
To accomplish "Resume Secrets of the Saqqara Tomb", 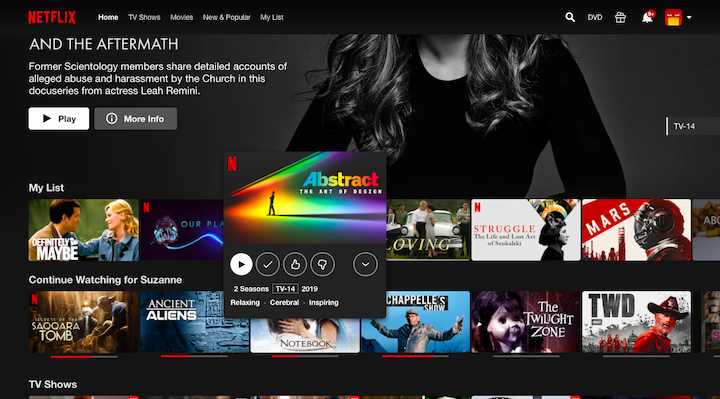I will point(84,322).
